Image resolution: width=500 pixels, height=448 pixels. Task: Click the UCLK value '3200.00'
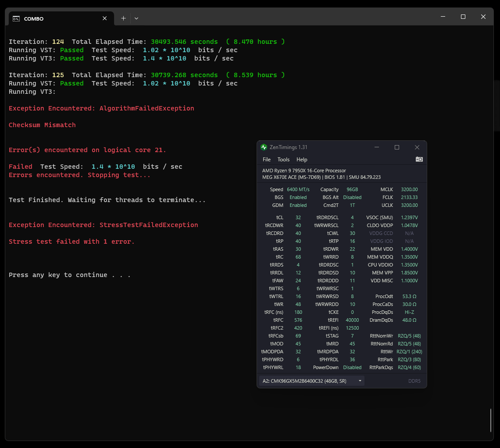click(x=409, y=206)
